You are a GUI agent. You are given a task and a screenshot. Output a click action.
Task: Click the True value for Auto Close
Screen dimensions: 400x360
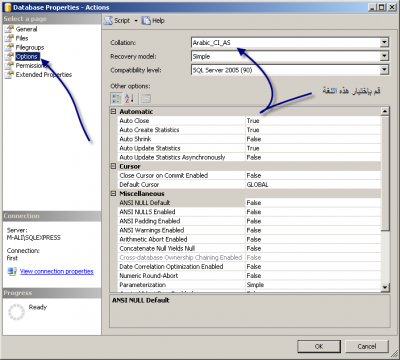[x=253, y=121]
